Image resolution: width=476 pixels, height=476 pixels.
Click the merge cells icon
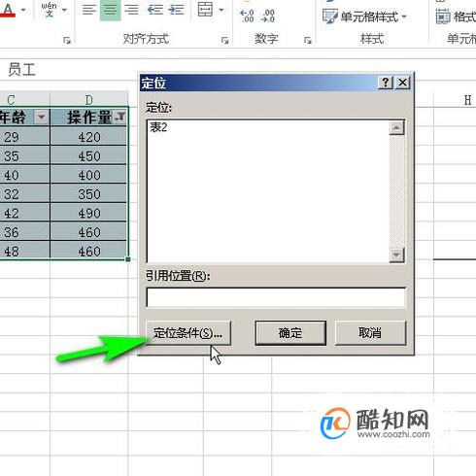205,9
